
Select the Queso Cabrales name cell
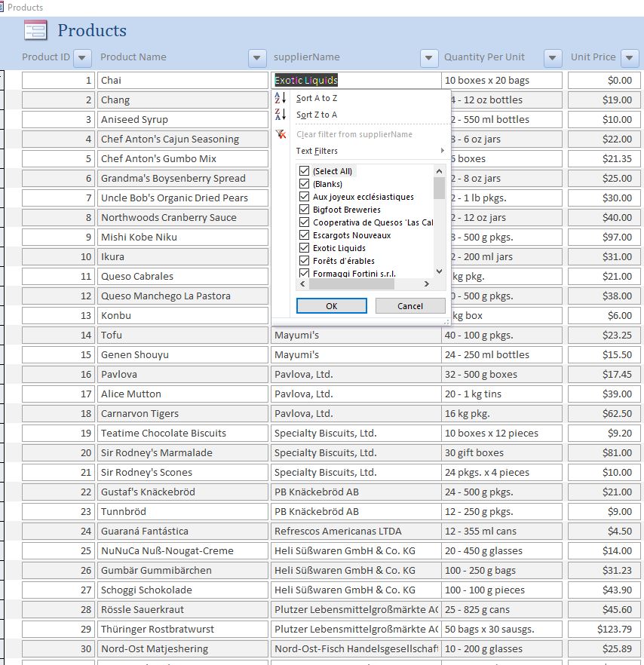(x=182, y=276)
